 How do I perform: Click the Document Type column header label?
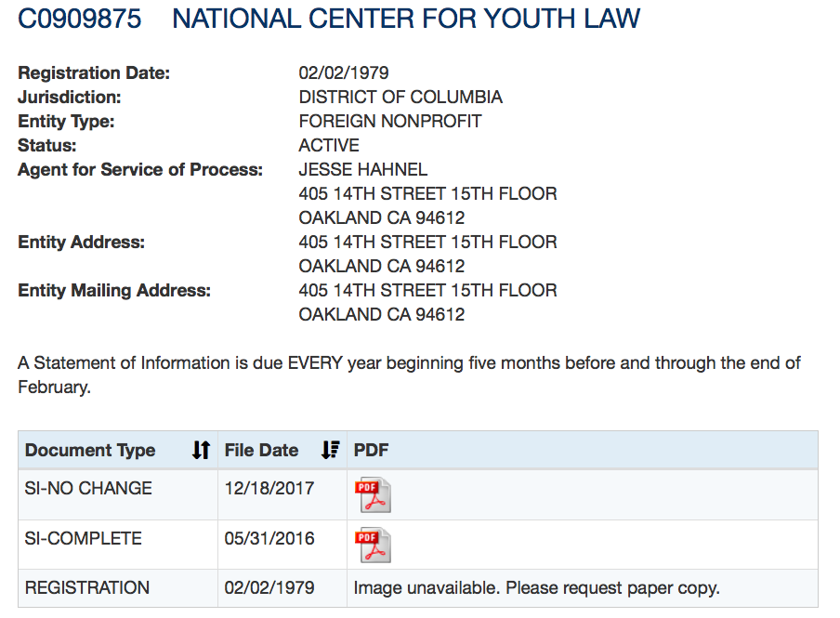point(90,451)
